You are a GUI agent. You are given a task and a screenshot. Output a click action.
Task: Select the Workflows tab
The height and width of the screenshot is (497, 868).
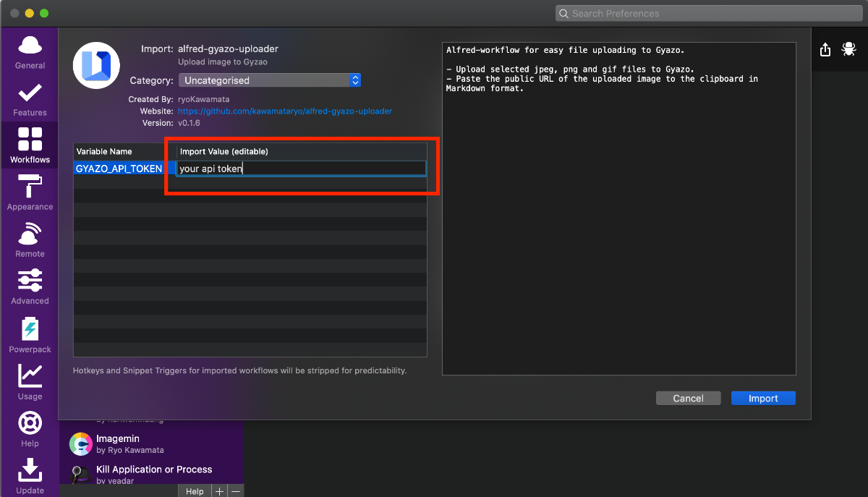click(x=30, y=146)
